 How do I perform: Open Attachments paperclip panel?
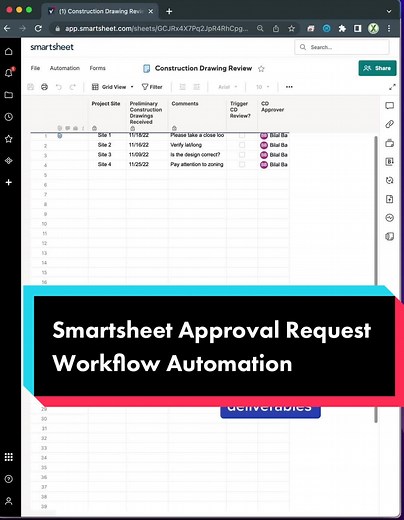pos(389,124)
